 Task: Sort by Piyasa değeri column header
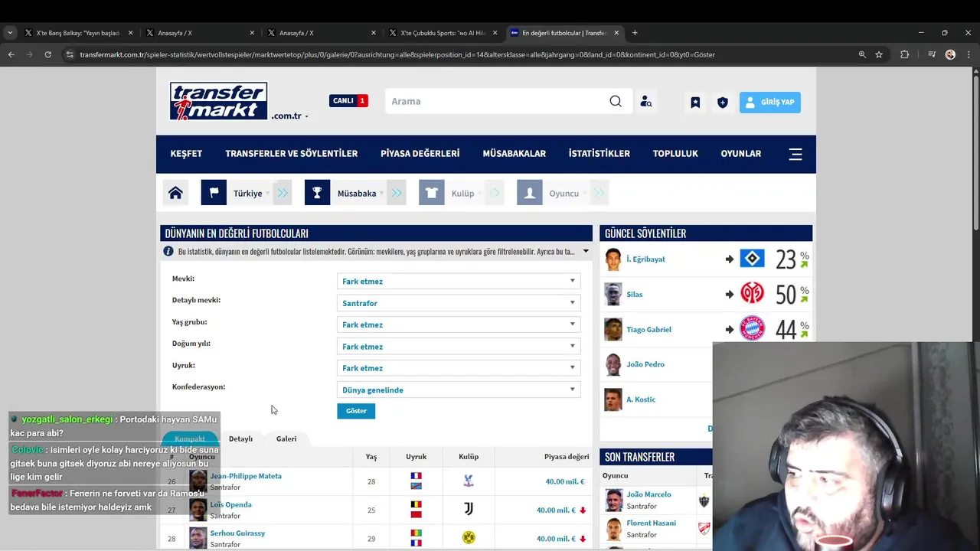click(567, 457)
